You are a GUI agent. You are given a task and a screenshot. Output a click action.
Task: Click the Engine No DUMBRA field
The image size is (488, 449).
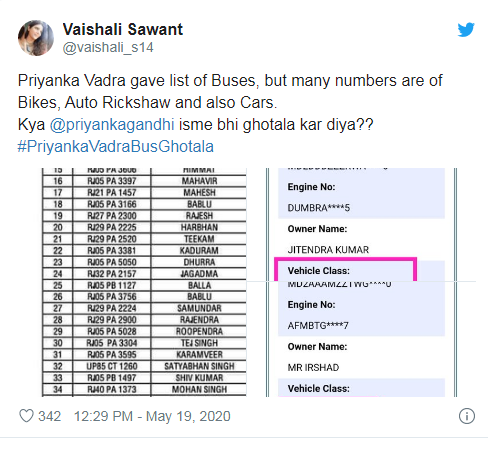tap(361, 197)
